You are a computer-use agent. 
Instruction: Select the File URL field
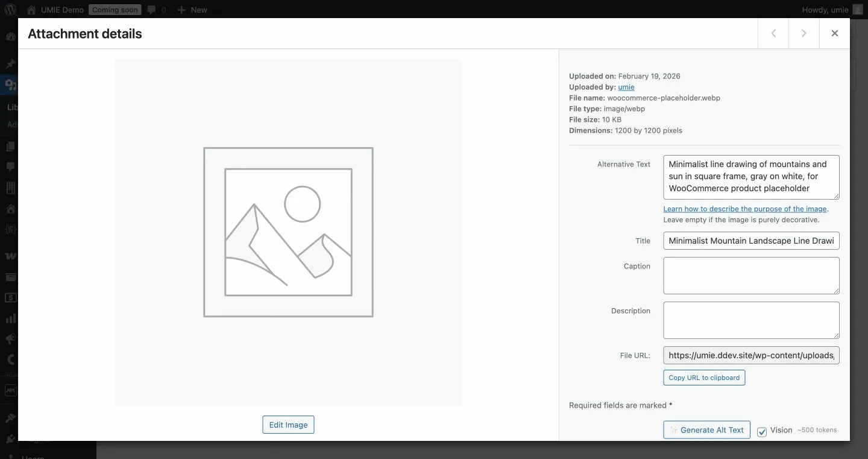pyautogui.click(x=752, y=355)
